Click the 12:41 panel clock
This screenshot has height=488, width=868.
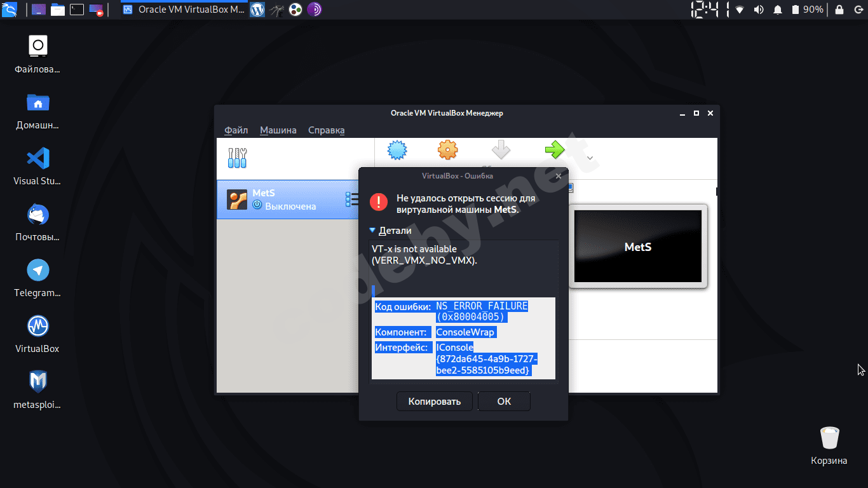pos(709,10)
